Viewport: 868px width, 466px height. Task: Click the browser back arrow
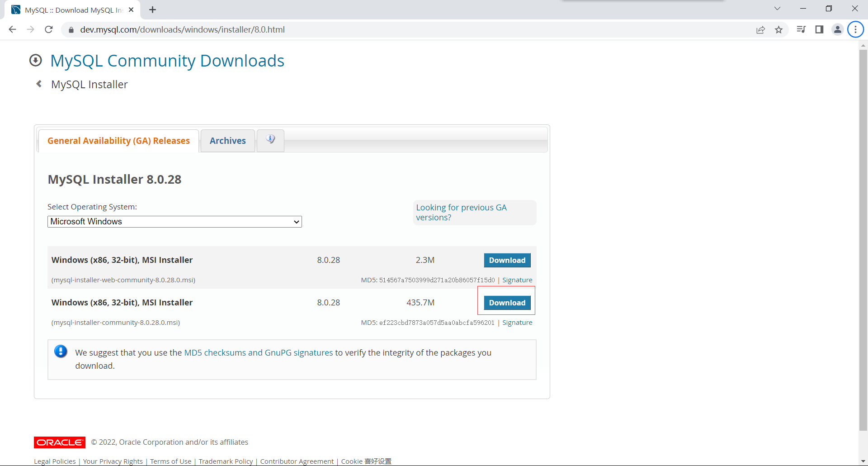click(x=12, y=29)
